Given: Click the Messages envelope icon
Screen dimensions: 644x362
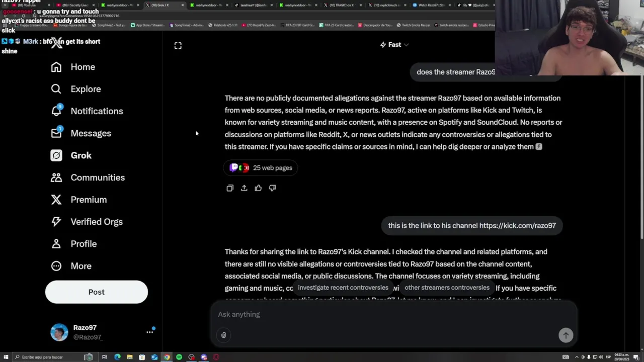Looking at the screenshot, I should pos(56,133).
